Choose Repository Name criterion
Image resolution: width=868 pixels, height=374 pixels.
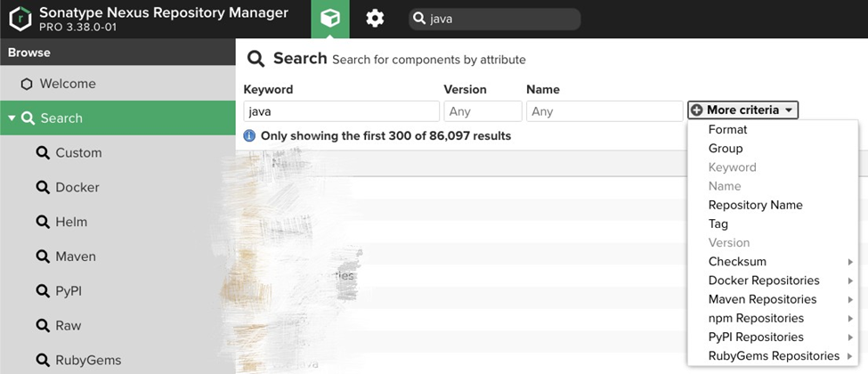click(x=755, y=205)
